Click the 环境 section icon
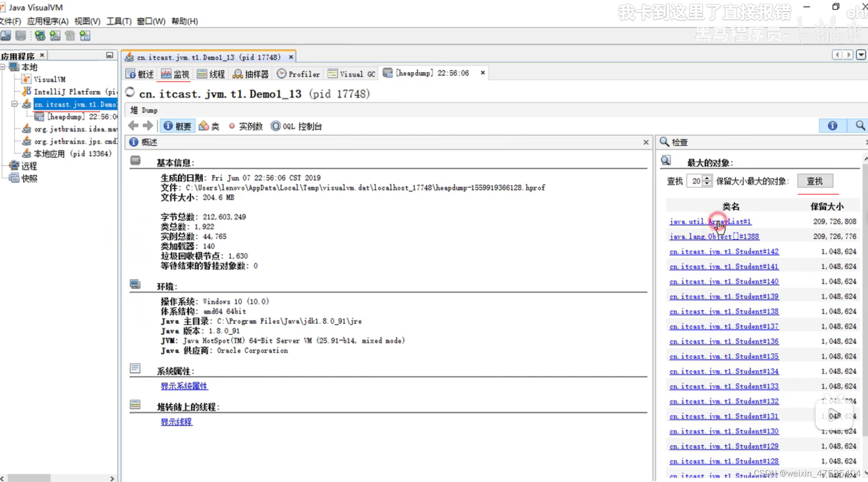Image resolution: width=868 pixels, height=482 pixels. (135, 284)
